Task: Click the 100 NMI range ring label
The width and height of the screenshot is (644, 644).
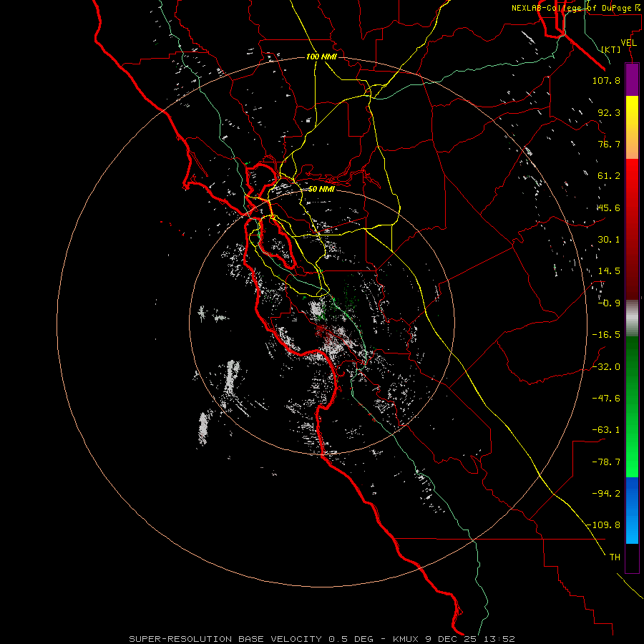Action: tap(321, 57)
